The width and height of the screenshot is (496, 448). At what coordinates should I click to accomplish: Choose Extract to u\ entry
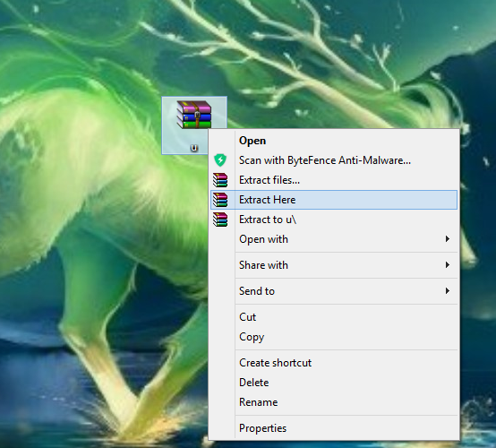pos(334,220)
